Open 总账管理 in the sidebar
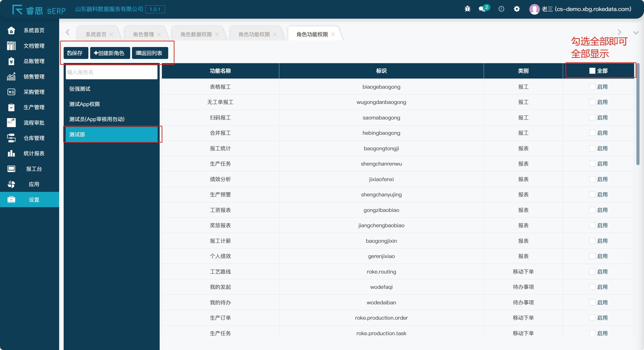Image resolution: width=644 pixels, height=350 pixels. click(x=34, y=61)
